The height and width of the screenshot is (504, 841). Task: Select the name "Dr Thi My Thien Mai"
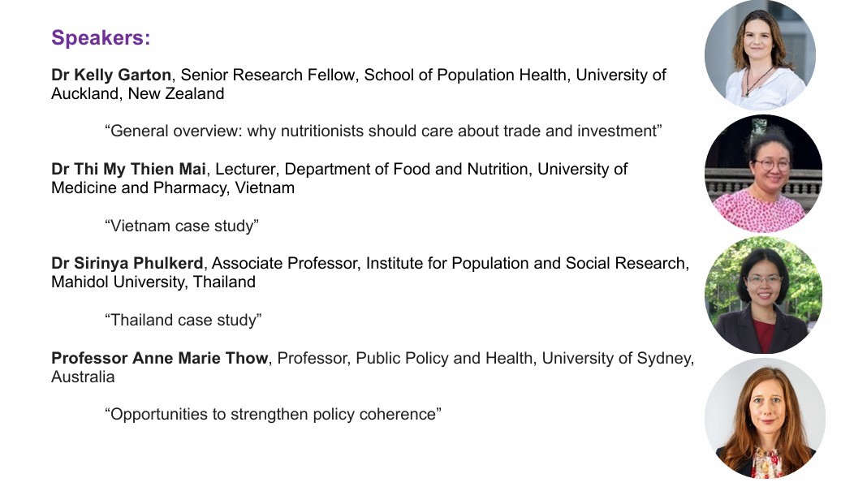(x=123, y=170)
